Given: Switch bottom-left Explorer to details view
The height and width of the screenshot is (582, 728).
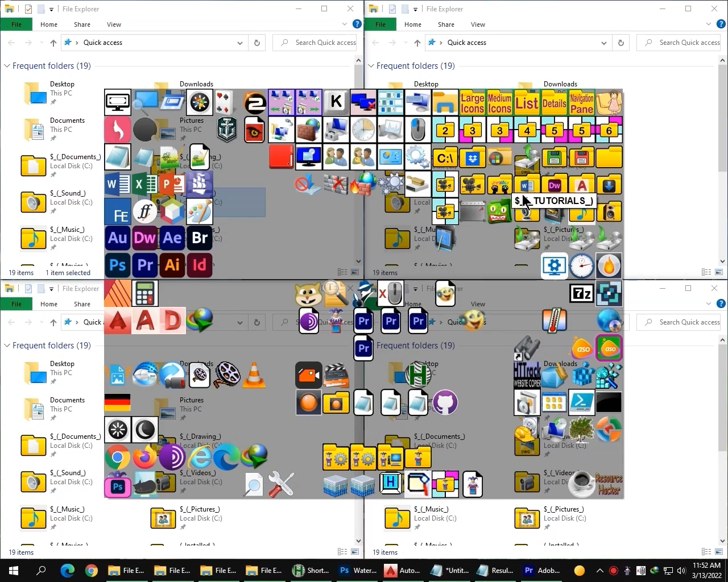Looking at the screenshot, I should click(x=342, y=552).
